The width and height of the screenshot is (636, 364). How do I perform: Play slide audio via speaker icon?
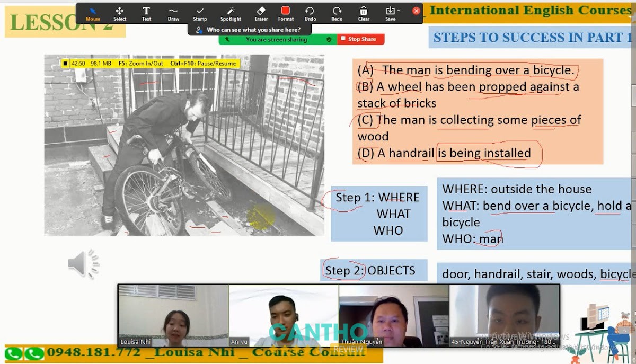pos(84,263)
